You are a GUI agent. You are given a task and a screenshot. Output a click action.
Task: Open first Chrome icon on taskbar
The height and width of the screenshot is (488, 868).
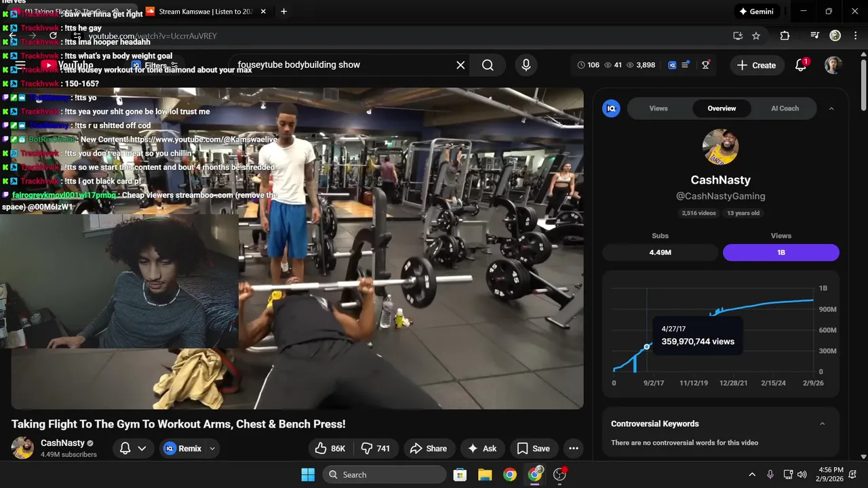point(510,474)
